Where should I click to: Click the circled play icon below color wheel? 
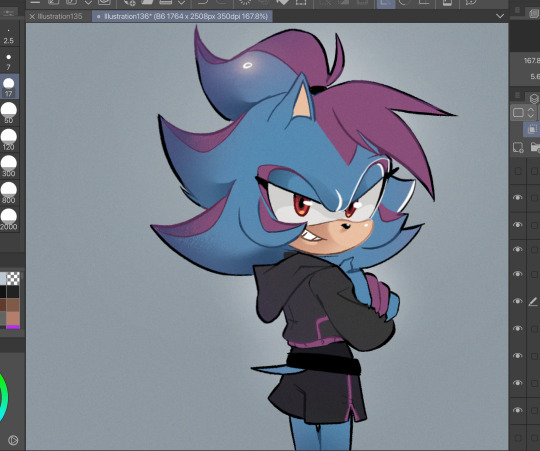(13, 440)
